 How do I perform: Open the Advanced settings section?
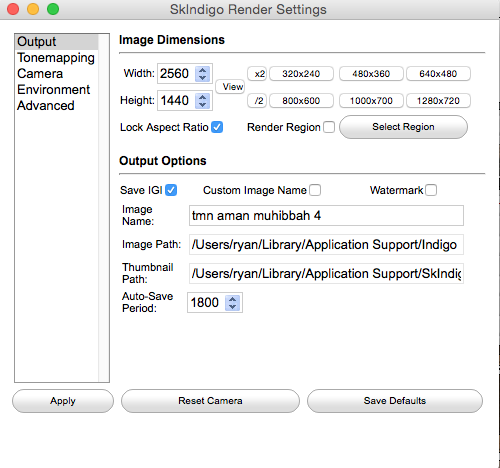46,106
